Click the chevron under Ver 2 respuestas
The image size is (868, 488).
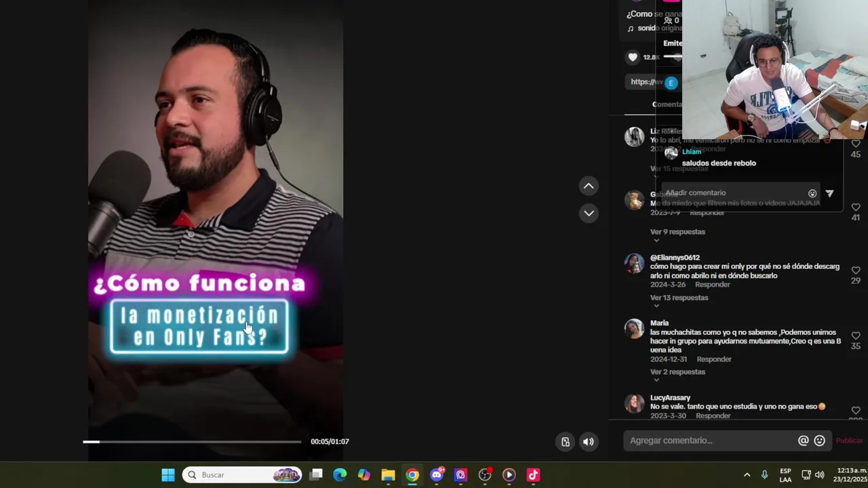[656, 380]
